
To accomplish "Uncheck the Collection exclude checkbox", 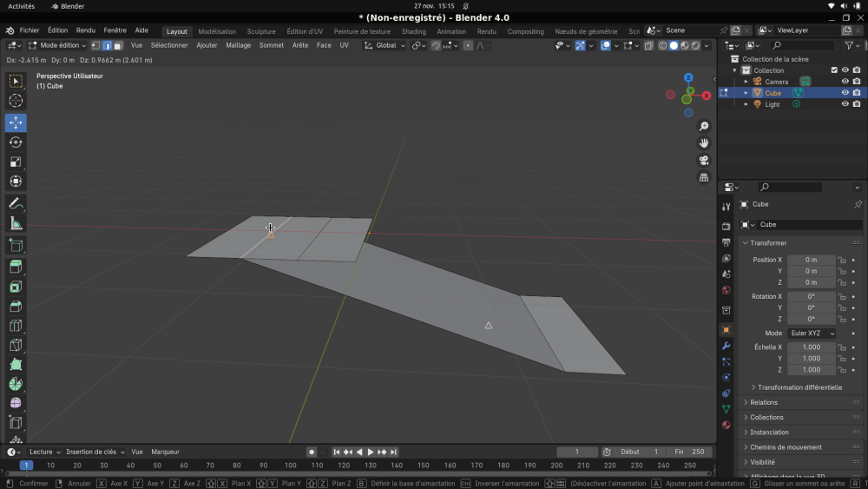I will [834, 70].
